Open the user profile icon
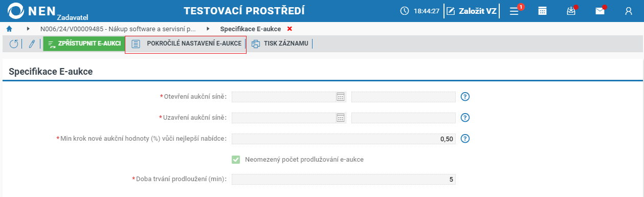Image resolution: width=644 pixels, height=197 pixels. [629, 11]
